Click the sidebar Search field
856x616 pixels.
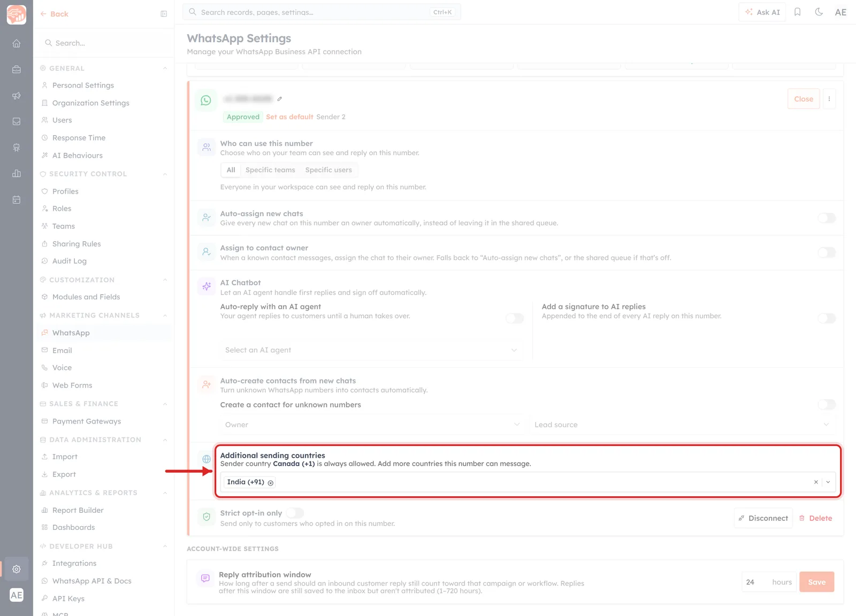point(104,43)
